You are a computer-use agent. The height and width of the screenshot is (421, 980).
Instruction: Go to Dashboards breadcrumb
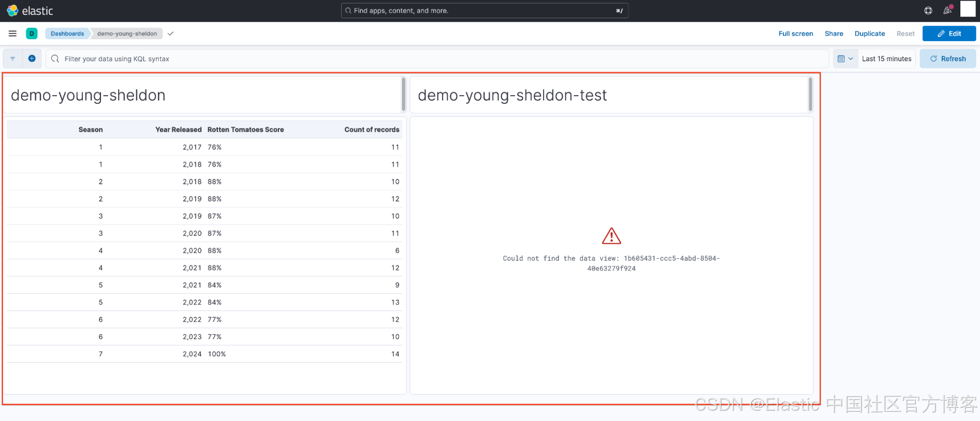pyautogui.click(x=67, y=33)
